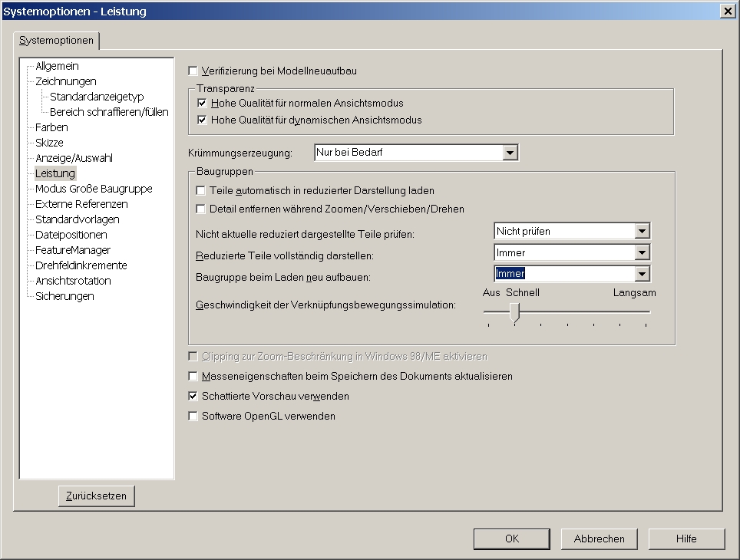
Task: Uncheck Hohe Qualität für dynamischen Ansichtsmodus
Action: pos(202,120)
